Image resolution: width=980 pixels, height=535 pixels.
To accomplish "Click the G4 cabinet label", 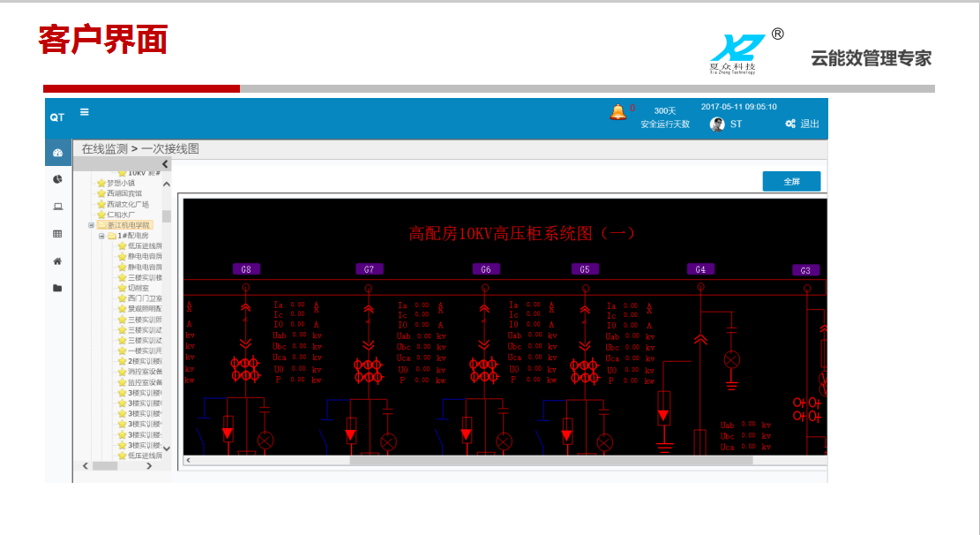I will 700,269.
